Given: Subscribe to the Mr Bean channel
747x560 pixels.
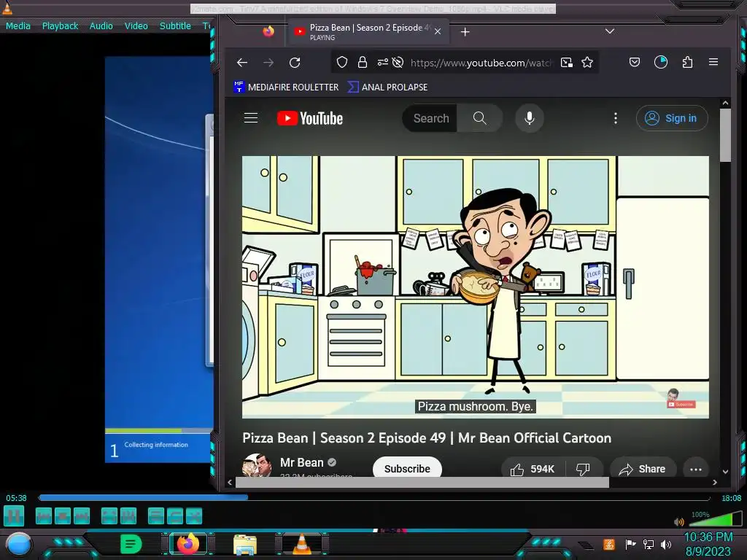Looking at the screenshot, I should (x=407, y=468).
